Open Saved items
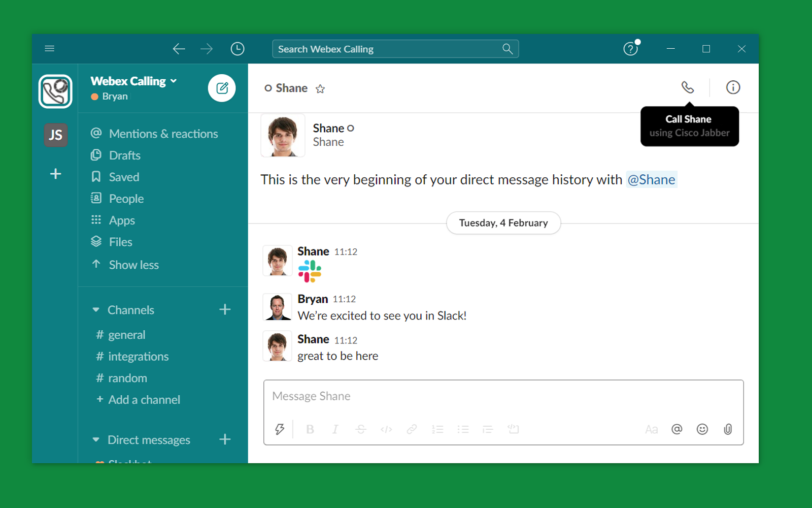 [x=115, y=177]
